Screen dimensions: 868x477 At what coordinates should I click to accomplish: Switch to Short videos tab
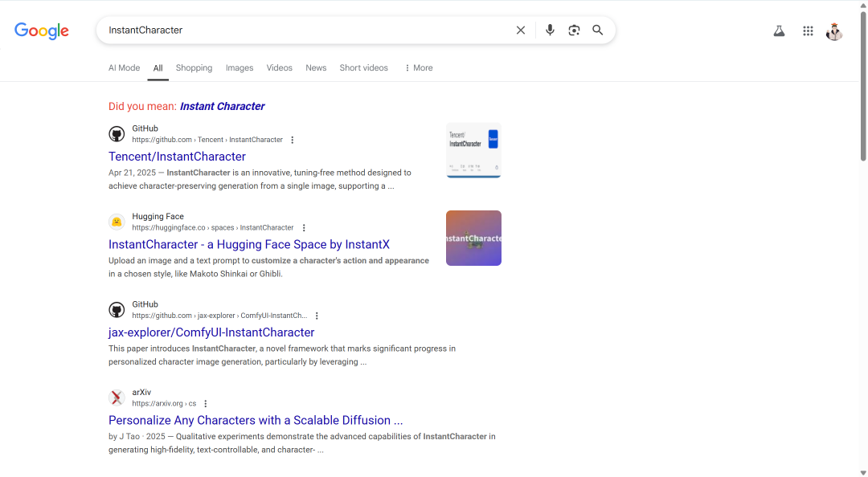pyautogui.click(x=364, y=68)
